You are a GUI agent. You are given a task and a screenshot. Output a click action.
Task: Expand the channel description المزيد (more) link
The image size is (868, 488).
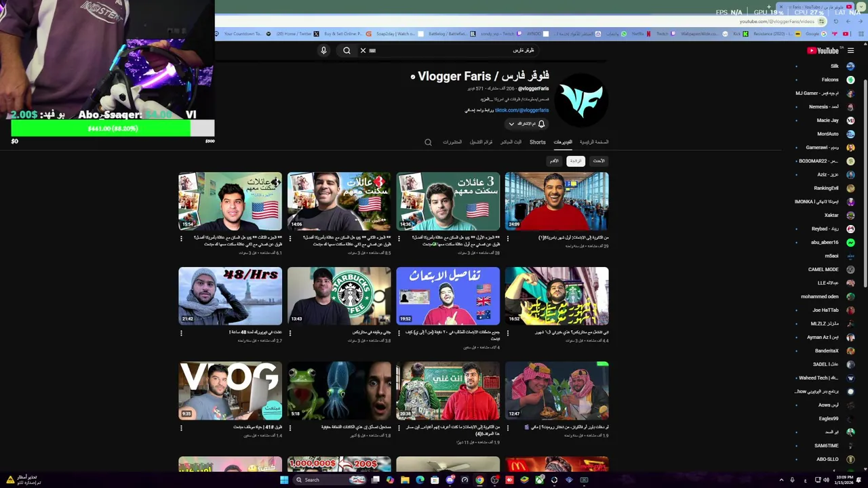(486, 100)
